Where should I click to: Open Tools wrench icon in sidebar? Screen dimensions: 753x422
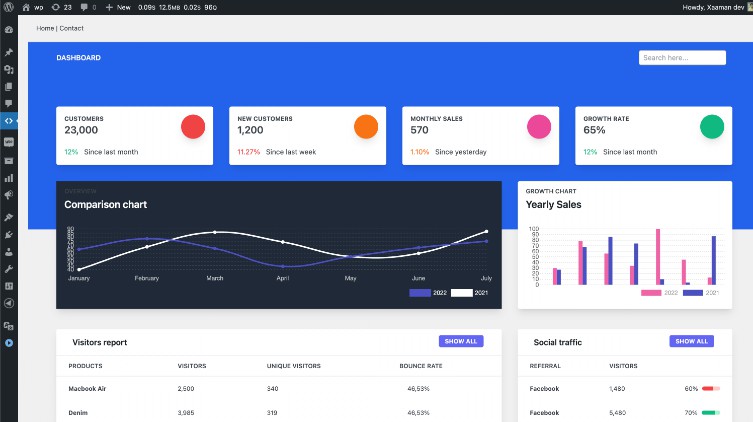click(x=9, y=269)
